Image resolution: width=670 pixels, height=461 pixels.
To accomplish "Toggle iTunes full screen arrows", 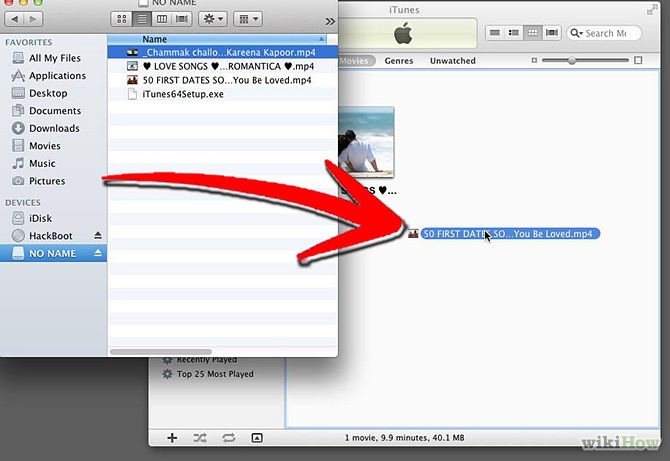I will point(652,9).
